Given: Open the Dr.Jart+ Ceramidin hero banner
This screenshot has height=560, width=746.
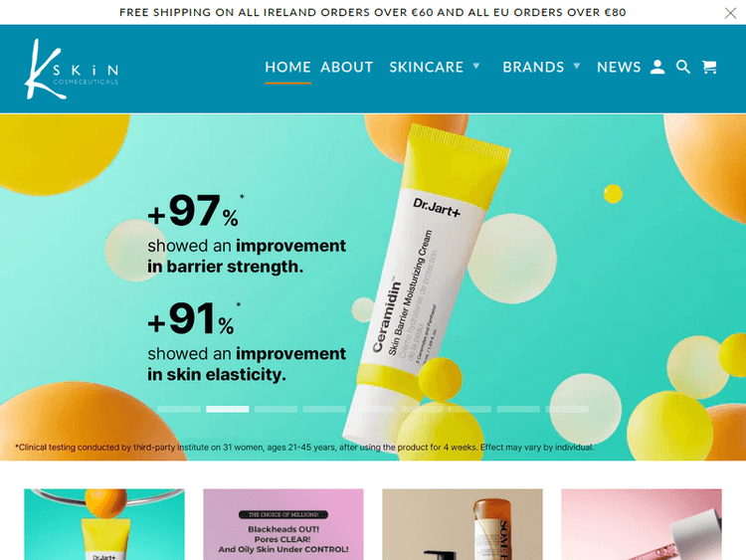Looking at the screenshot, I should pos(373,287).
